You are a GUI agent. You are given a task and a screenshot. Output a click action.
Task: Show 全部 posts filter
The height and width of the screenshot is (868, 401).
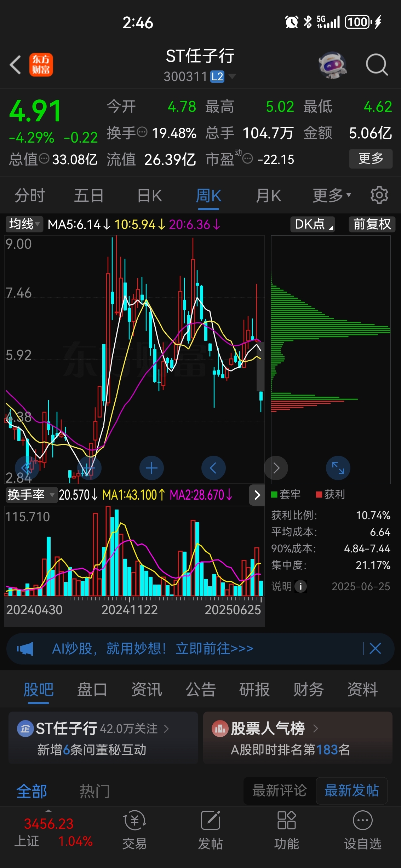(x=32, y=791)
